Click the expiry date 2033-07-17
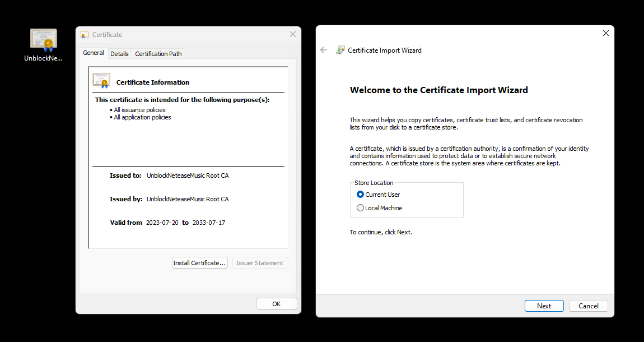 coord(209,223)
